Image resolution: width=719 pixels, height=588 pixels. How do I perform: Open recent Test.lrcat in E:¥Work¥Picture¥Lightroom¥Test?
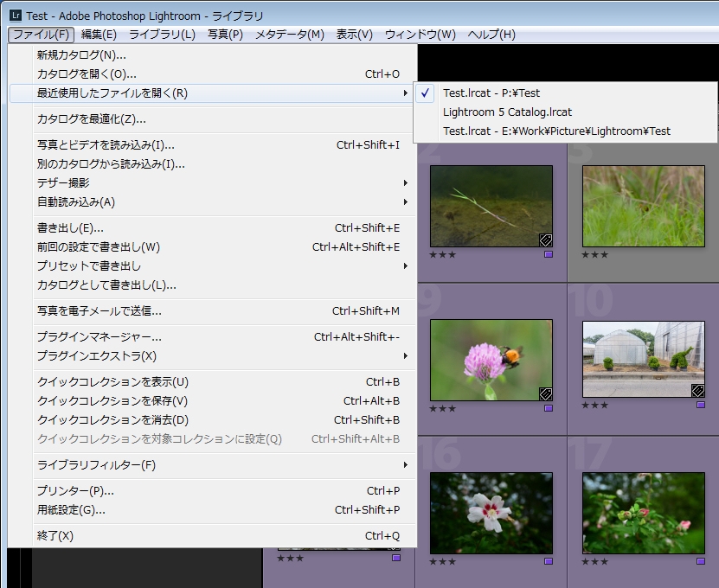coord(565,131)
